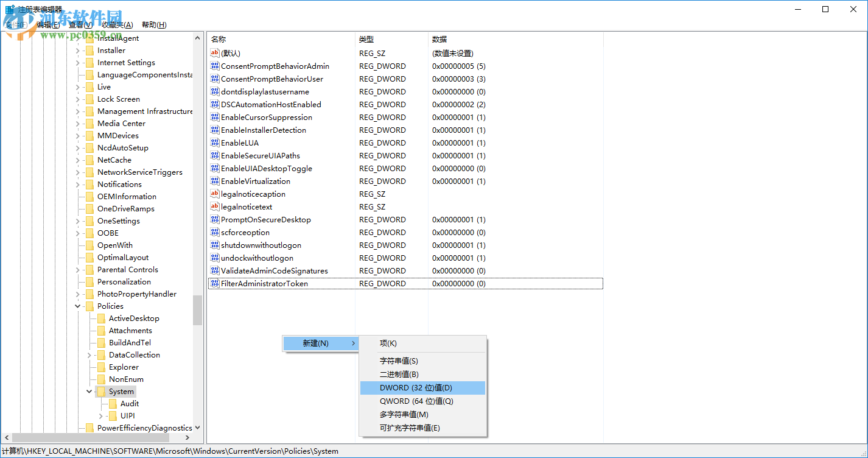Click the Audit folder icon in tree
This screenshot has height=458, width=868.
113,403
